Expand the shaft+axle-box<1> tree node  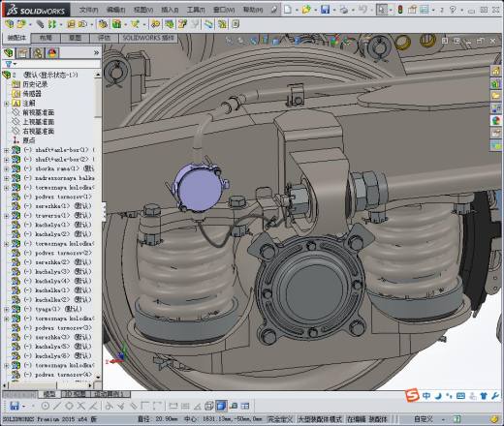click(x=6, y=150)
